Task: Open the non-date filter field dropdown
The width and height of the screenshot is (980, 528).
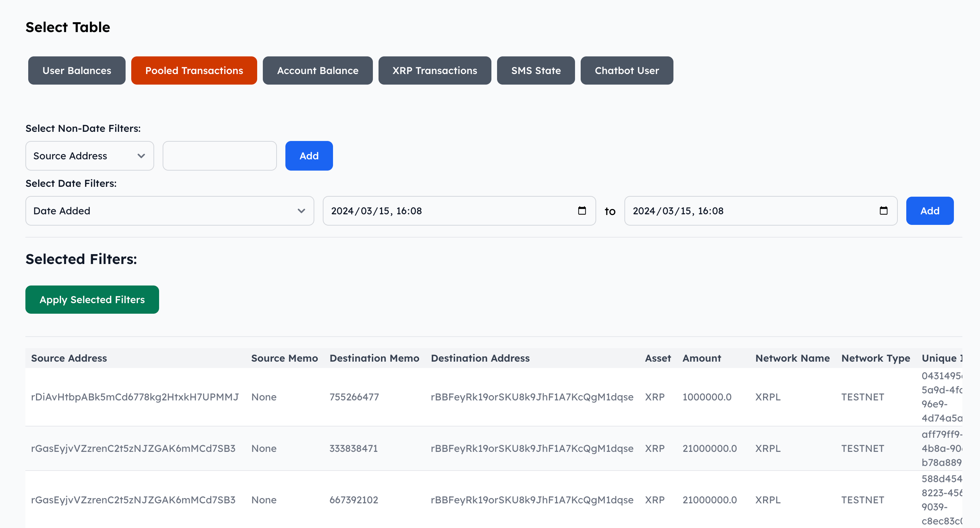Action: point(89,155)
